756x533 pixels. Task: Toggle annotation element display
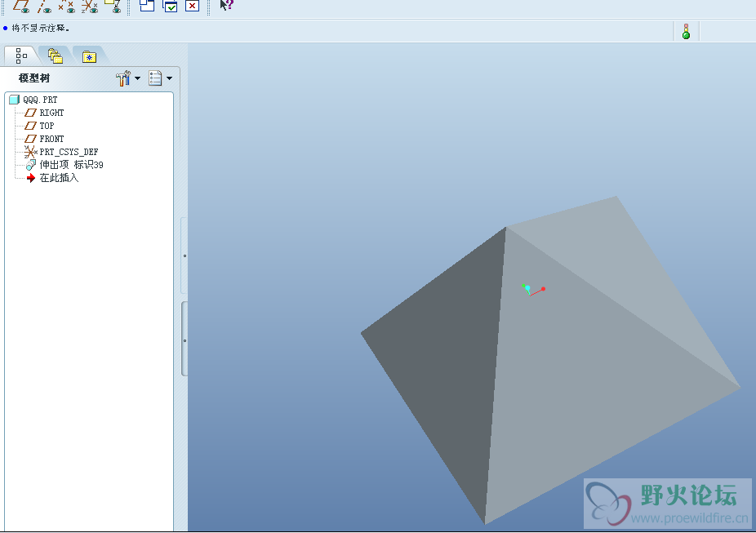[113, 7]
